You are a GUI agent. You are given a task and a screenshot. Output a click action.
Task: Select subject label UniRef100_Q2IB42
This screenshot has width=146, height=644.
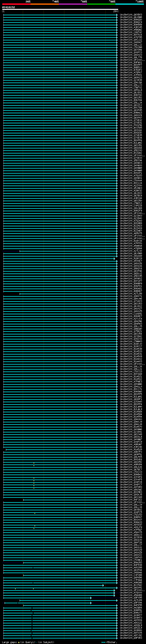coord(131,336)
